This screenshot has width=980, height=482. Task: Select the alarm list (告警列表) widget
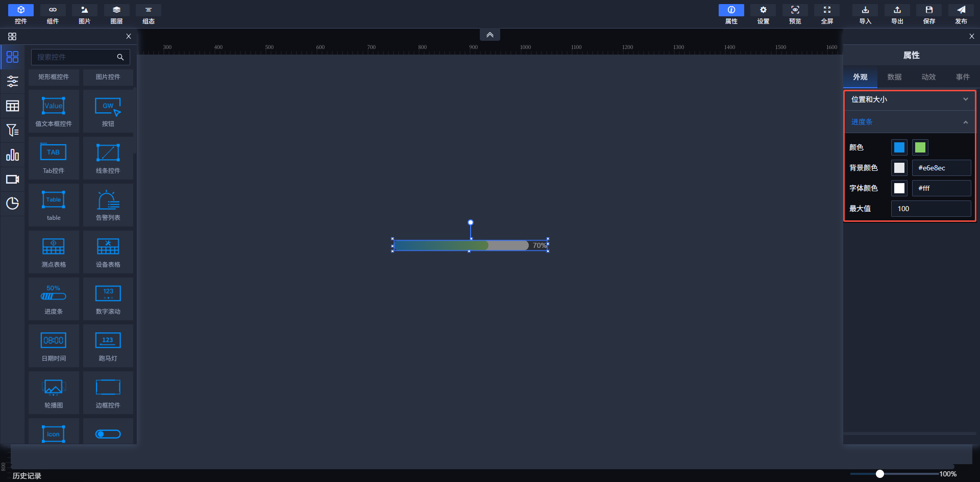point(108,205)
